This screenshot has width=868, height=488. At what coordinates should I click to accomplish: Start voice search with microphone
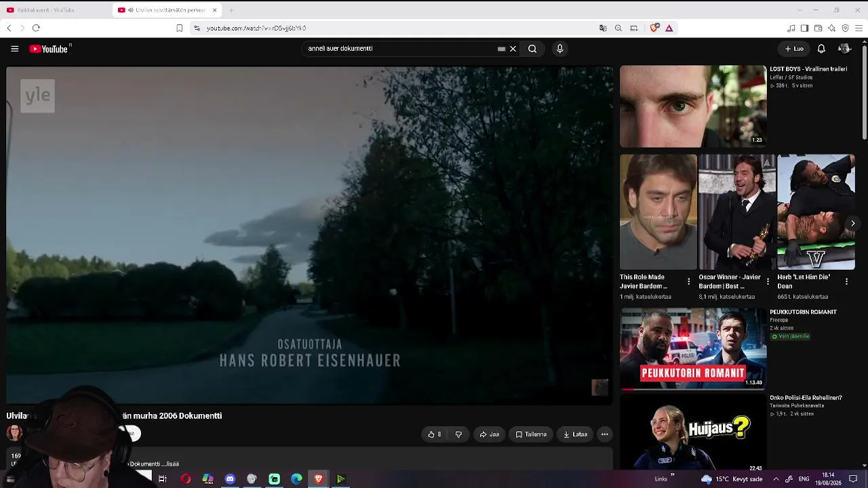[559, 49]
